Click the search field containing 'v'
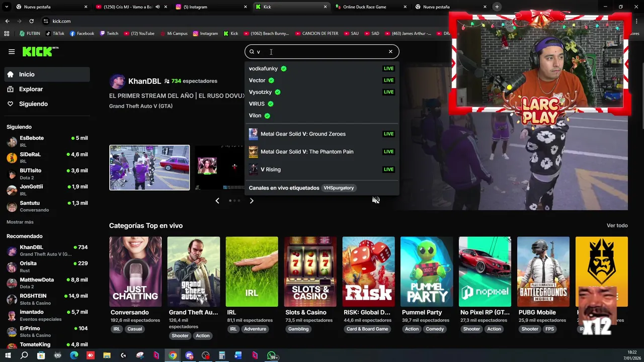644x362 pixels. (x=321, y=51)
